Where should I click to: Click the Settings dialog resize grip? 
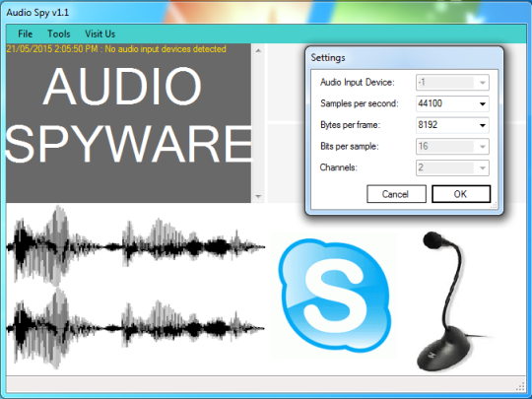[494, 205]
